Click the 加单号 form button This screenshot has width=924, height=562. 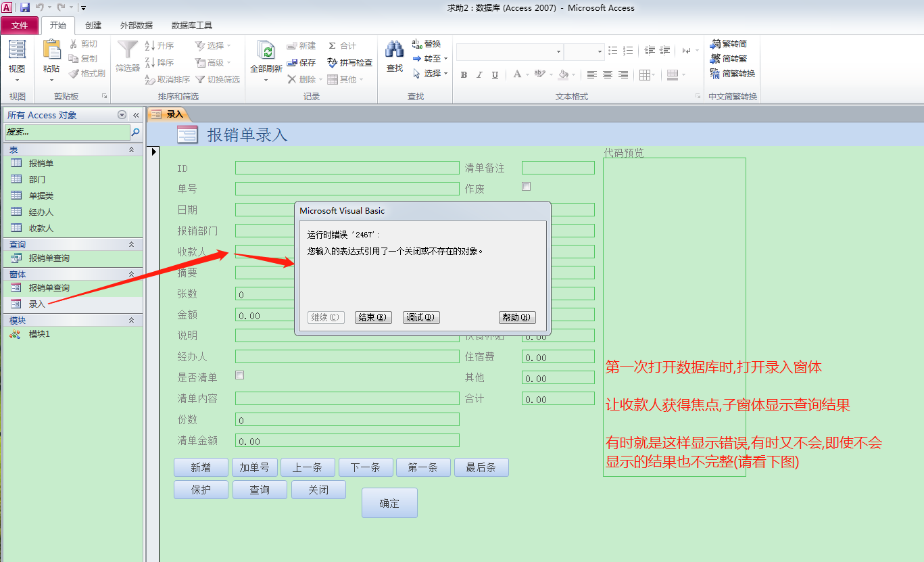pyautogui.click(x=255, y=467)
